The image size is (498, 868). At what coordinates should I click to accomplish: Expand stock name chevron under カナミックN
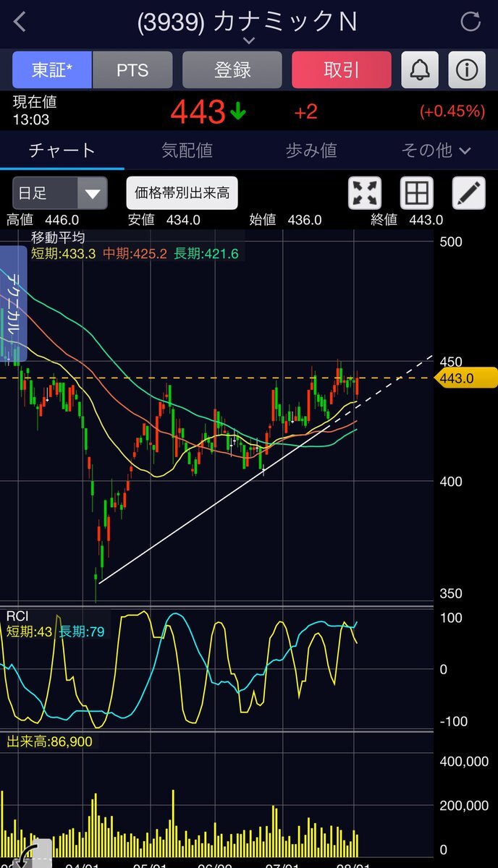249,41
